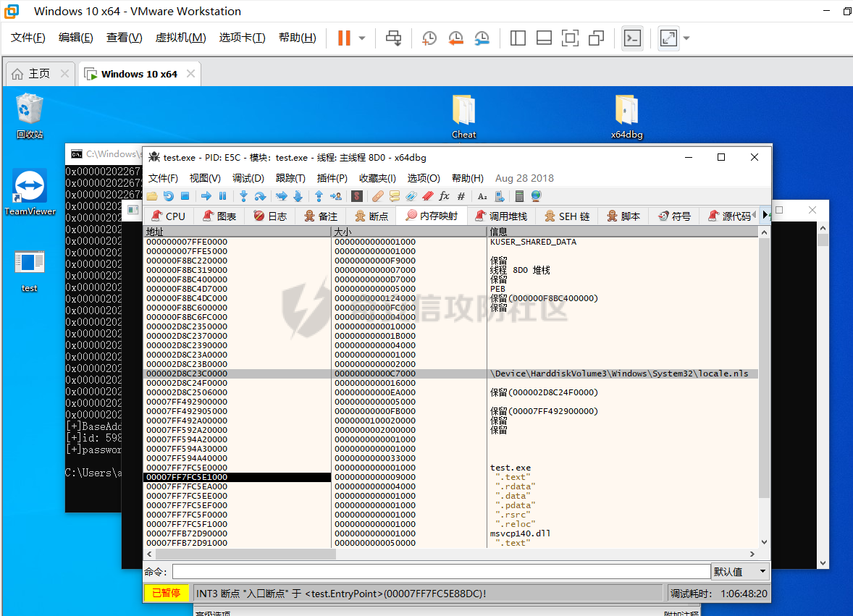Open the Variables hash icon
The height and width of the screenshot is (616, 853).
pyautogui.click(x=461, y=196)
